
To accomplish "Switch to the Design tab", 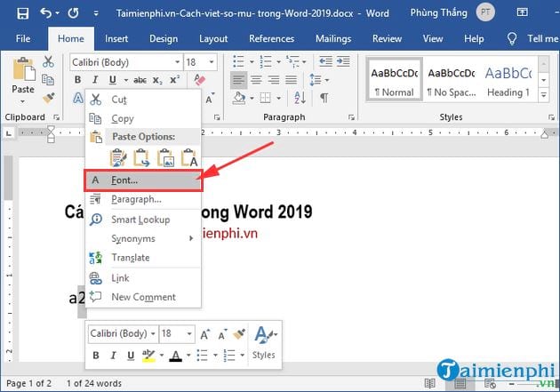I will pyautogui.click(x=164, y=38).
